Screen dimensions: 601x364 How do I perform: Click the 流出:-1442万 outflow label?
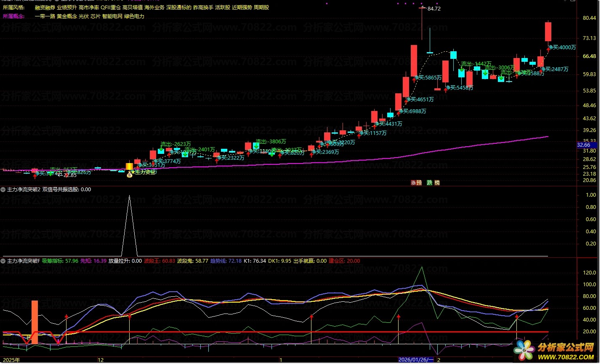476,64
